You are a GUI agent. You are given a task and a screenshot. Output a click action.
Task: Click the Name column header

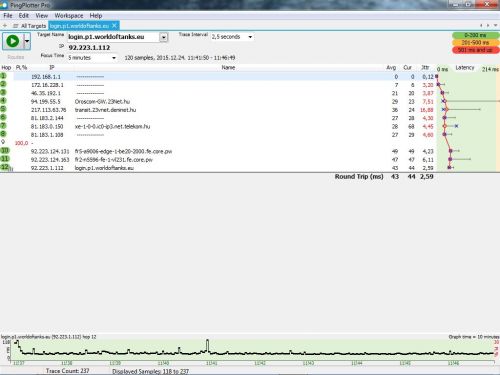228,68
